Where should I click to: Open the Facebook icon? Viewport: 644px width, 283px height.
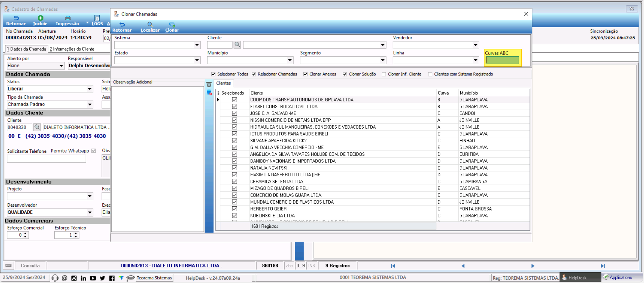coord(112,278)
